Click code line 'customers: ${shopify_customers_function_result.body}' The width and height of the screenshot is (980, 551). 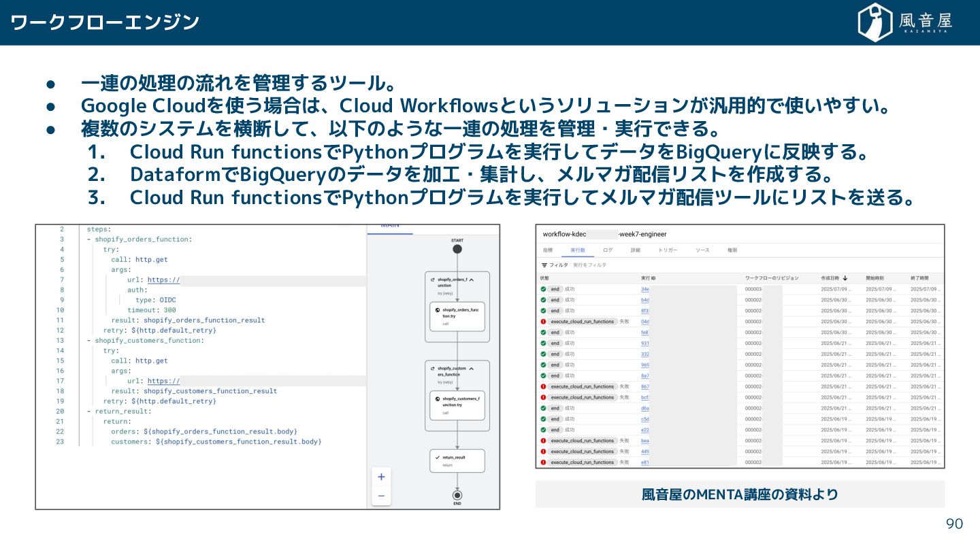tap(216, 441)
